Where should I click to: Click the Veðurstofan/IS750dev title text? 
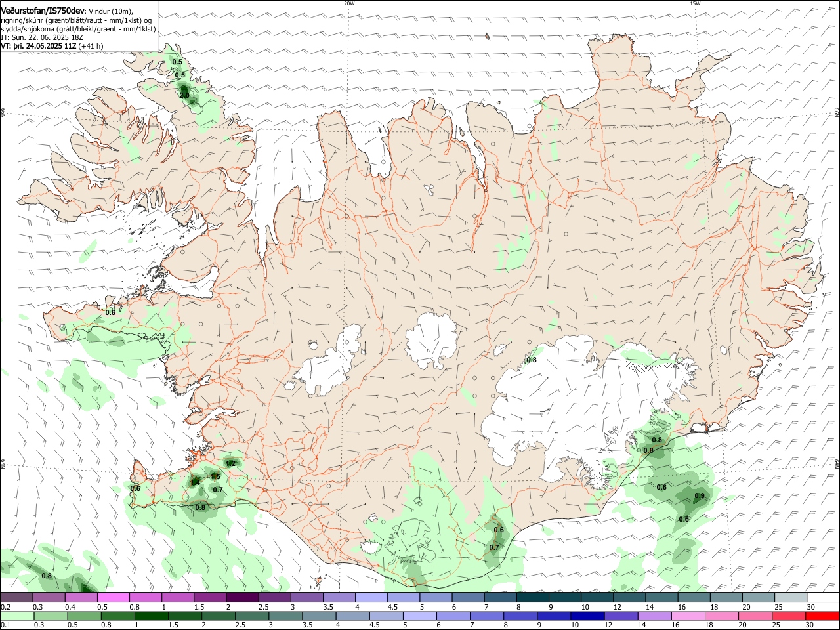coord(43,10)
